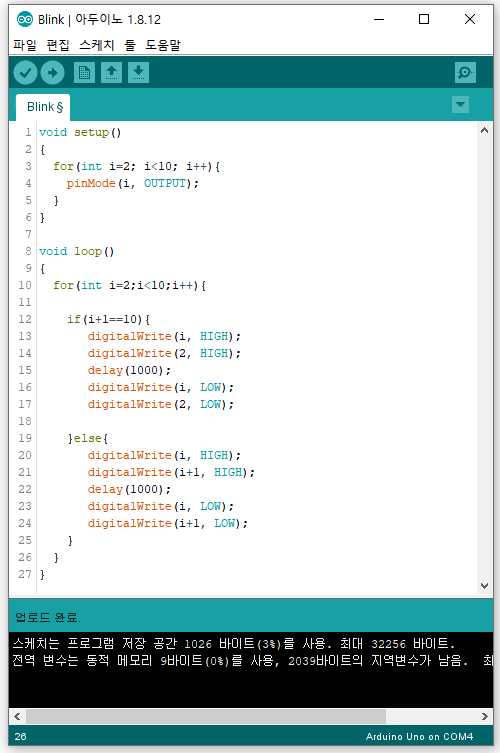Screen dimensions: 500x753
Task: Click the editor scrollbar up arrow
Action: click(485, 130)
